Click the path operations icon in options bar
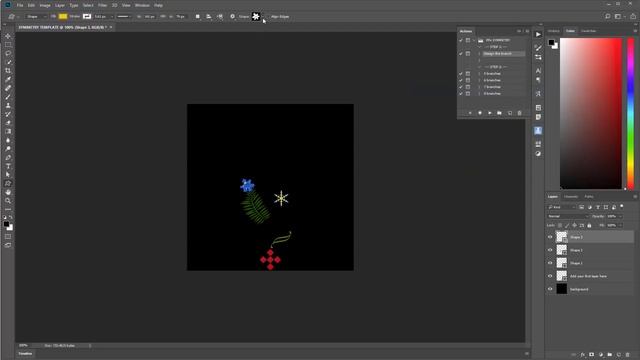640x360 pixels. tap(198, 17)
